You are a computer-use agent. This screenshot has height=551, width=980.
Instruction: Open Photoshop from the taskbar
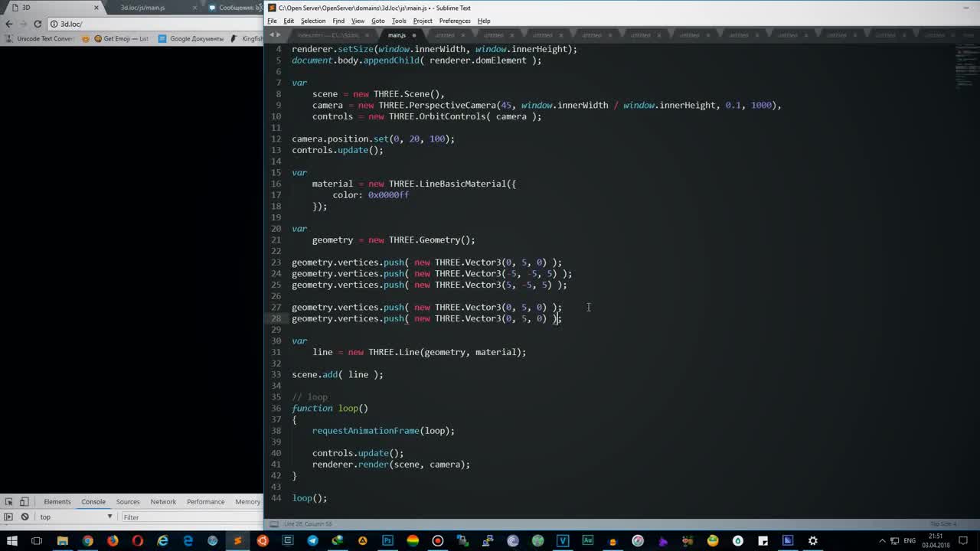pyautogui.click(x=387, y=541)
